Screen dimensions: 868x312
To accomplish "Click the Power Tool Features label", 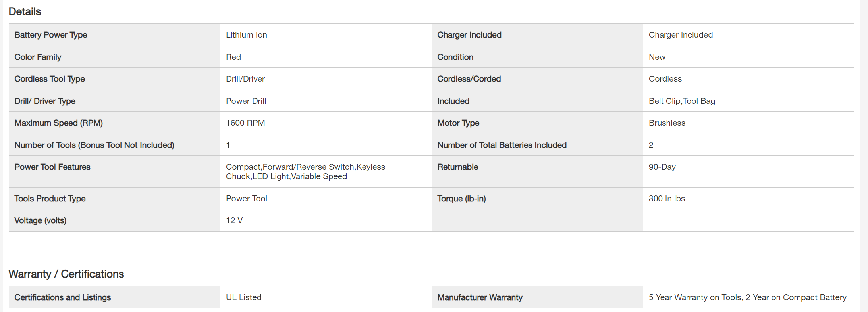I will tap(52, 167).
